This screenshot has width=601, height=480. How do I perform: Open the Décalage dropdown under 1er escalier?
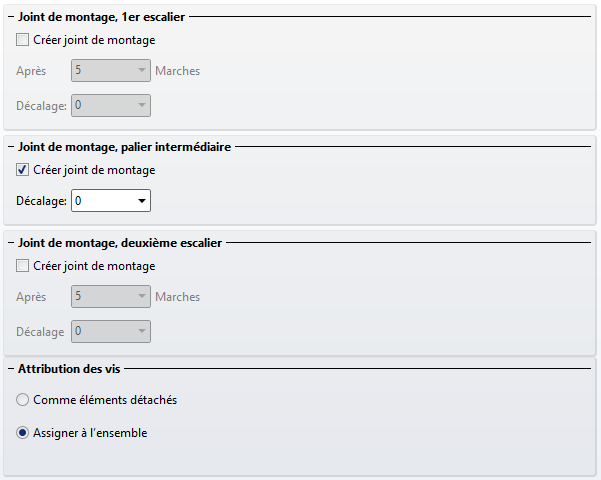click(x=141, y=105)
